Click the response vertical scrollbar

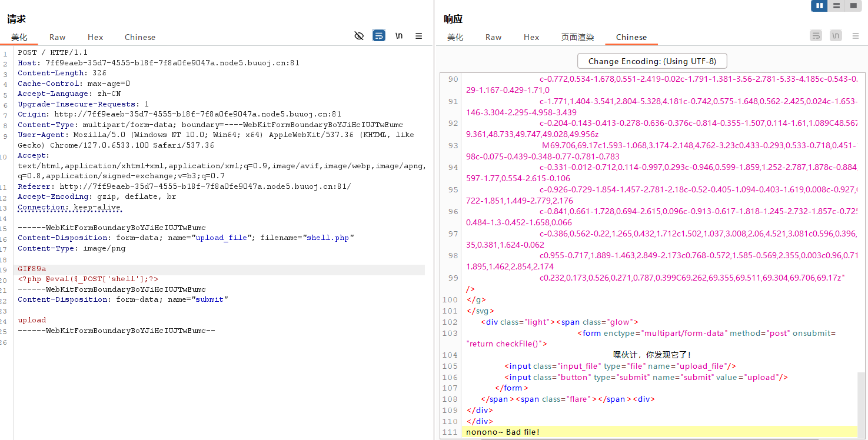[862, 406]
